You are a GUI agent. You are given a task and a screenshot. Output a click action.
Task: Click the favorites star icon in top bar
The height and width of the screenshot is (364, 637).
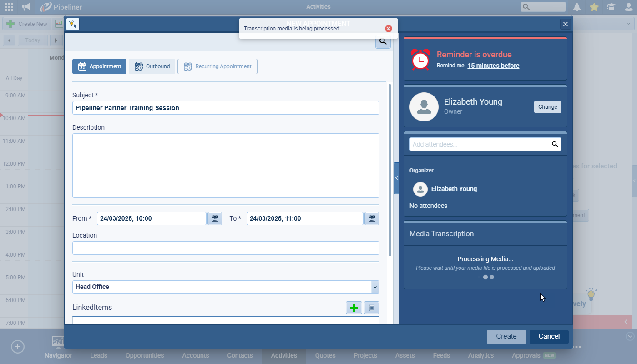tap(594, 7)
